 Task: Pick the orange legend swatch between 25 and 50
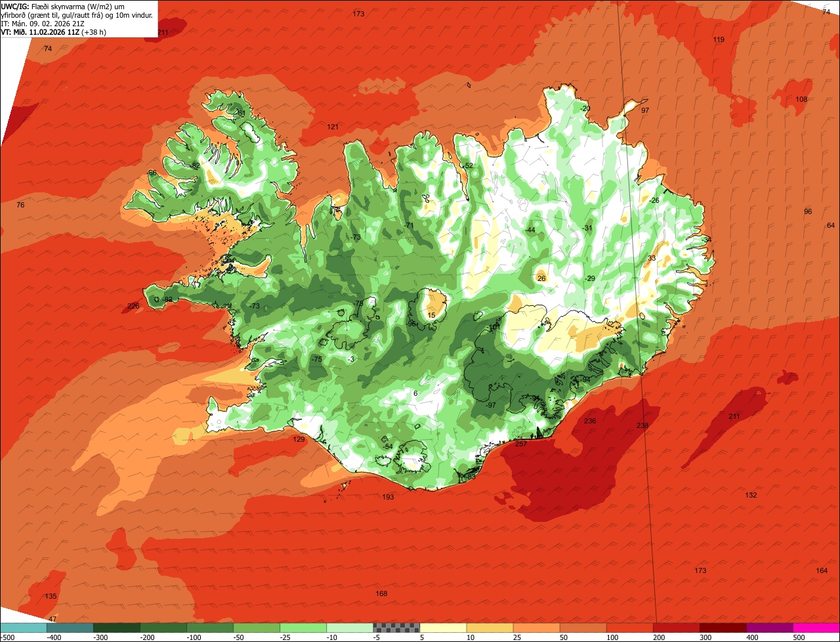536,628
